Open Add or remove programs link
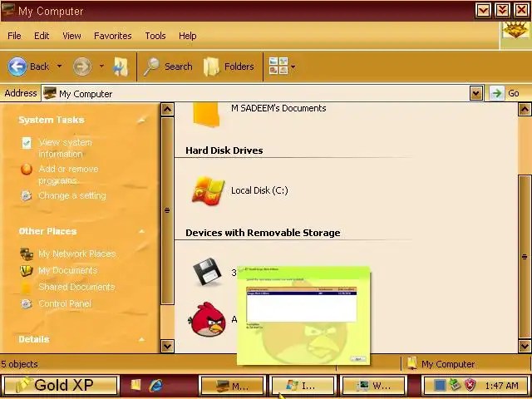532x399 pixels. (x=68, y=175)
